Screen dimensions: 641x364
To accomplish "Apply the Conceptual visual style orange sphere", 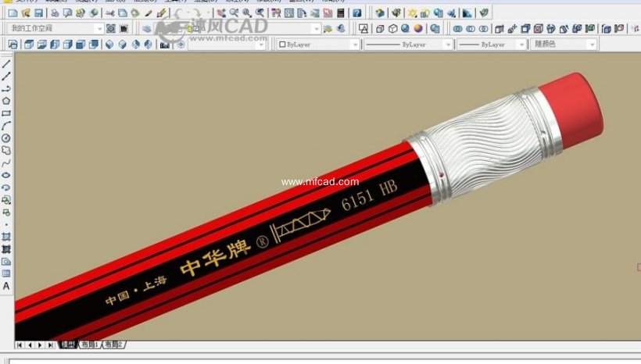I will pos(418,29).
